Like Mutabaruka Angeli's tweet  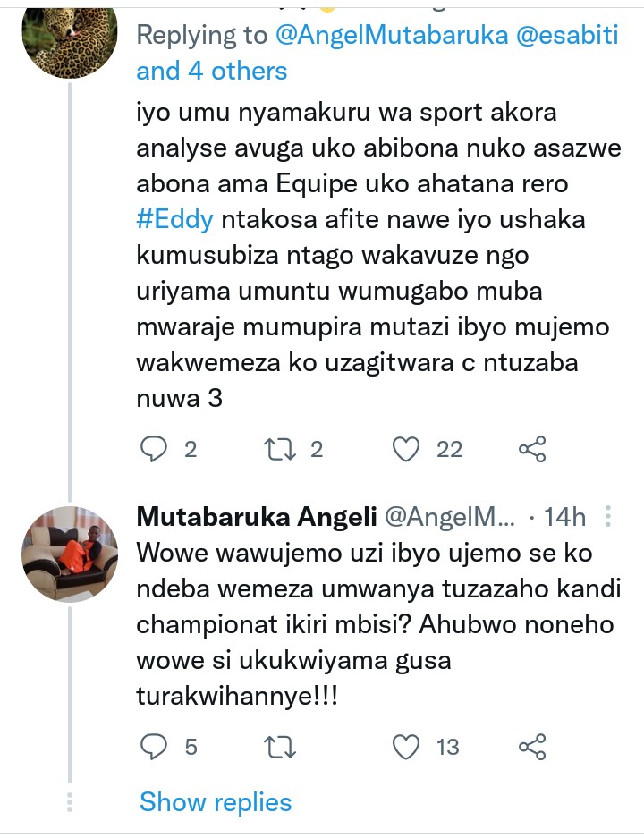coord(407,746)
